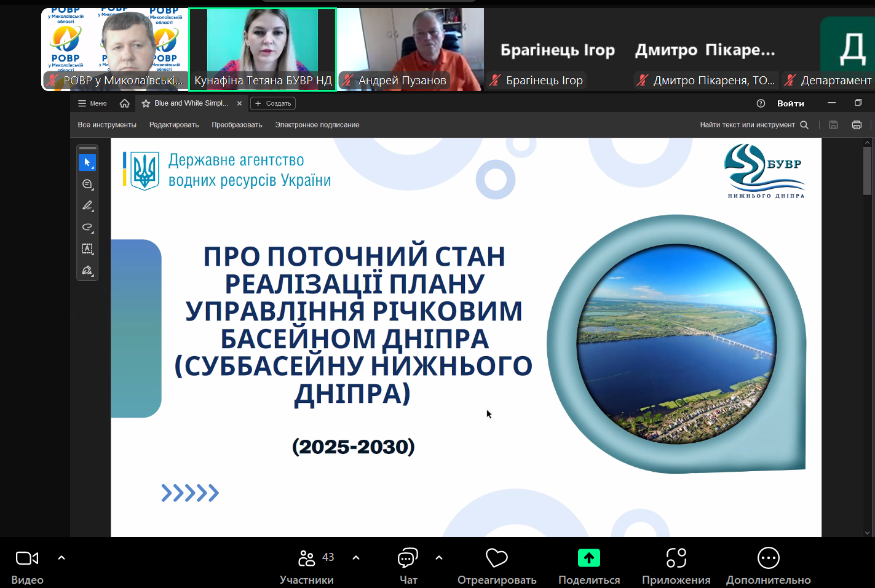
Task: Open the sign or fill pen tool
Action: point(87,270)
